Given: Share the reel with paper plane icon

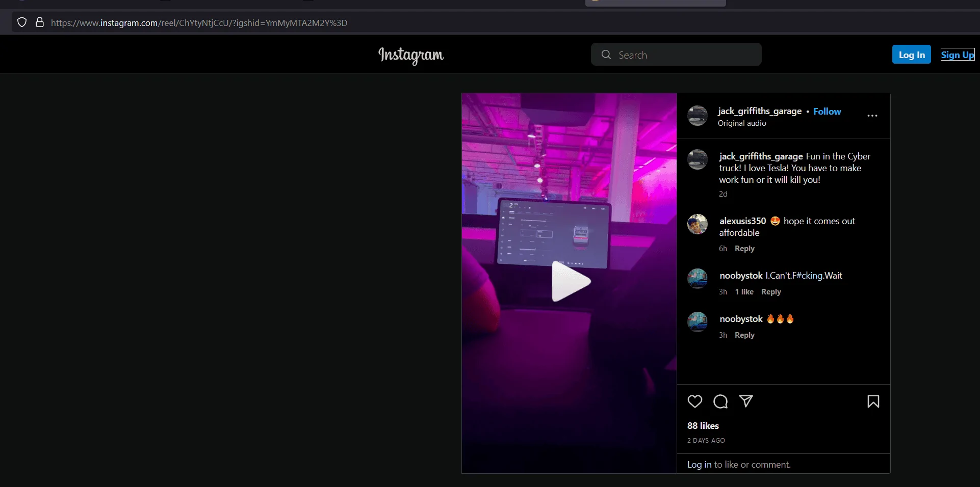Looking at the screenshot, I should pos(746,401).
